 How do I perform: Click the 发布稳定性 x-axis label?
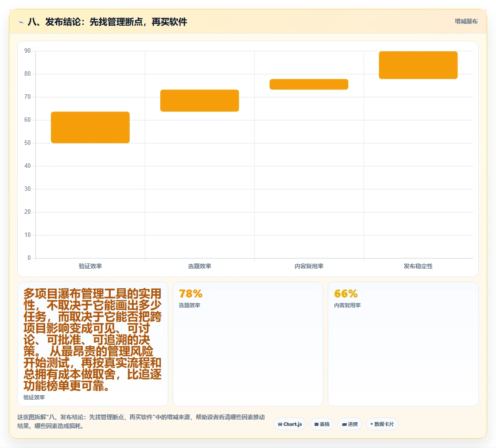click(418, 266)
